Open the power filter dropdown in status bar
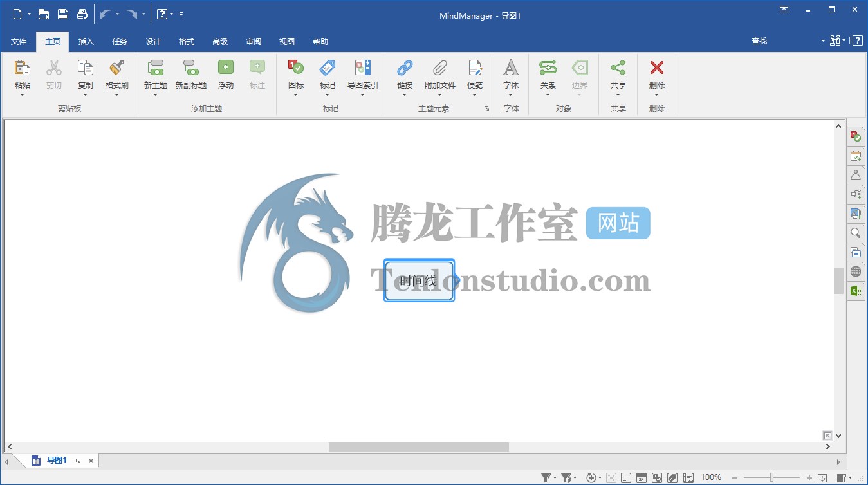Screen dimensions: 868x485 (575, 478)
